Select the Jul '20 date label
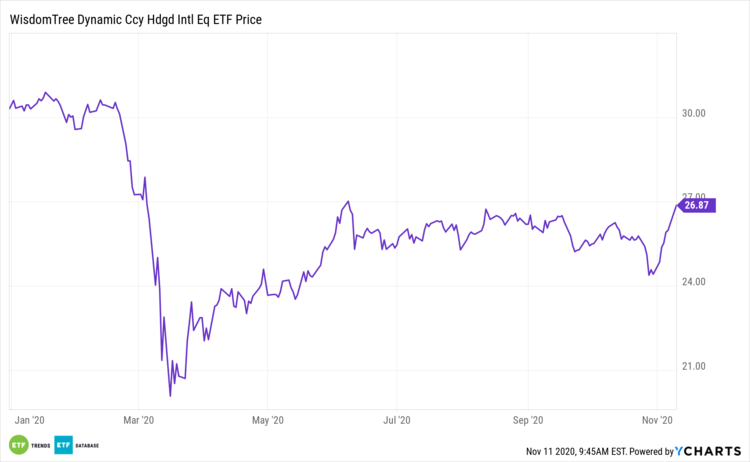 [x=398, y=420]
